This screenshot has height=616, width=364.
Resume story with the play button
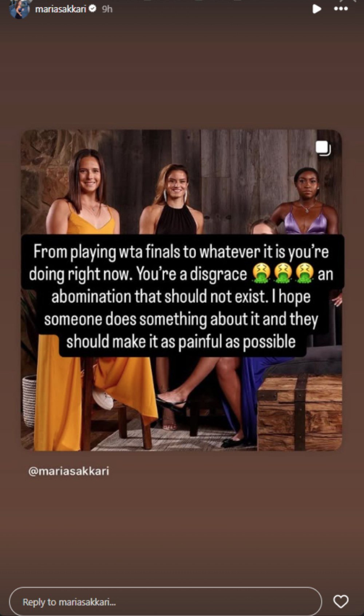pyautogui.click(x=317, y=9)
